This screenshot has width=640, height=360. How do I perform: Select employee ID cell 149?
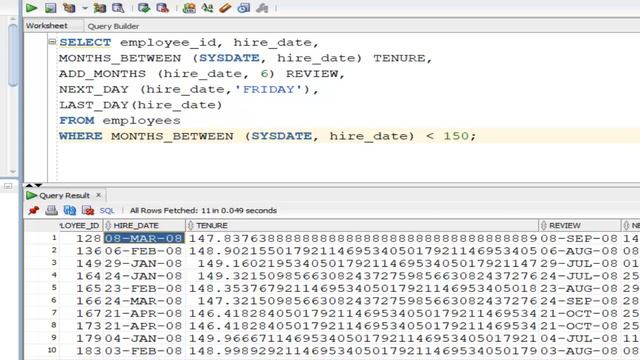(82, 263)
